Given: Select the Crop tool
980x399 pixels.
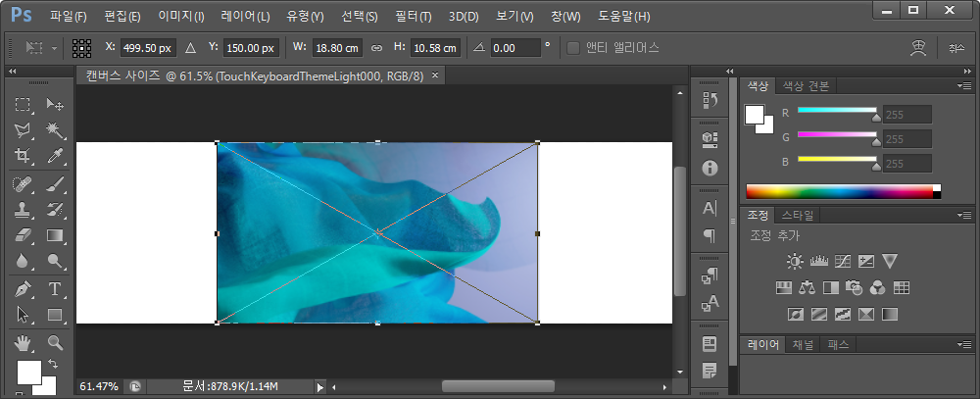Looking at the screenshot, I should tap(24, 155).
